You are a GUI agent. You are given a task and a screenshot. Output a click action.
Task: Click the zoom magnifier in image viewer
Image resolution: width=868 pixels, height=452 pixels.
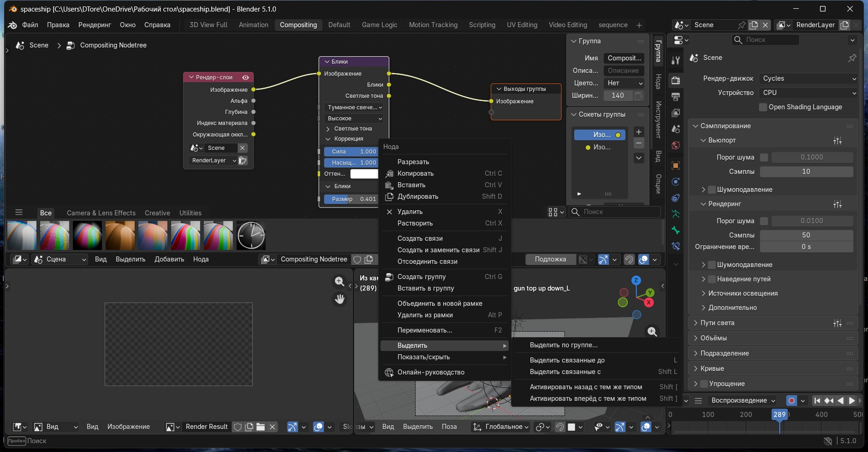point(340,281)
